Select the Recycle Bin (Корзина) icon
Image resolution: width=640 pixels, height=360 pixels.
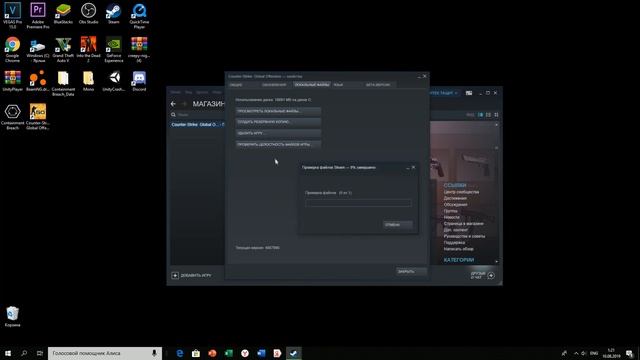[x=12, y=317]
